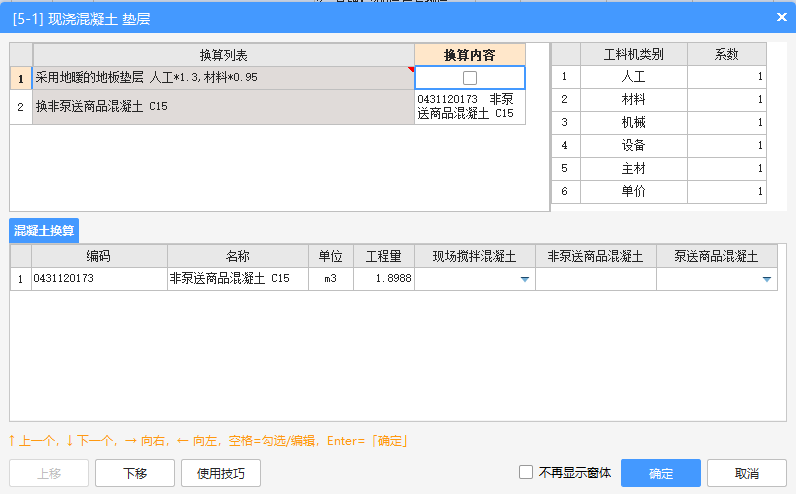
Task: Click the 编码 column header
Action: point(100,256)
